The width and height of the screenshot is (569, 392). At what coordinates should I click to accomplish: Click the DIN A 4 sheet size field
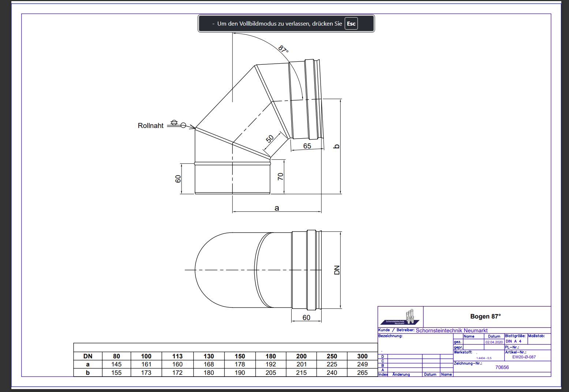(x=513, y=341)
